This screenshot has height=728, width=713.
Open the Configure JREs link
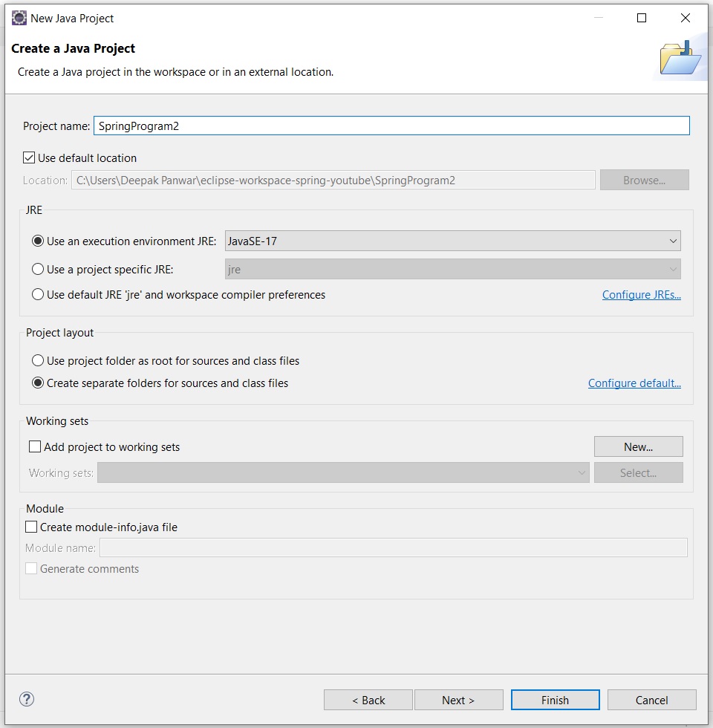[642, 295]
